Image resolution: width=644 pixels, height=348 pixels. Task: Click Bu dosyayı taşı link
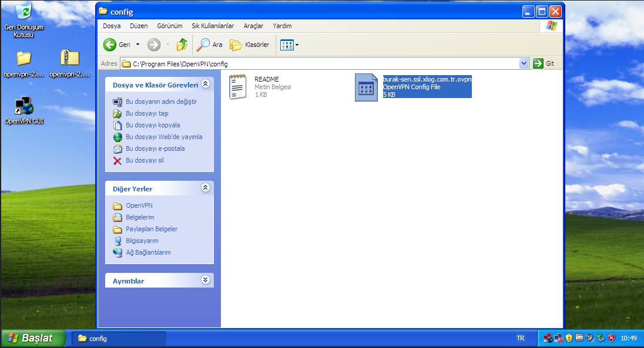(x=147, y=113)
